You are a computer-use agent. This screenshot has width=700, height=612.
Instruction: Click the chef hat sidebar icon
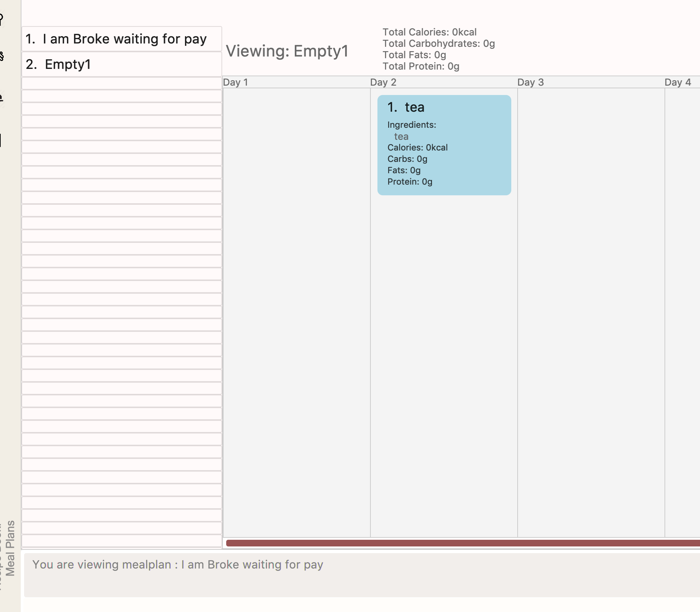[2, 19]
